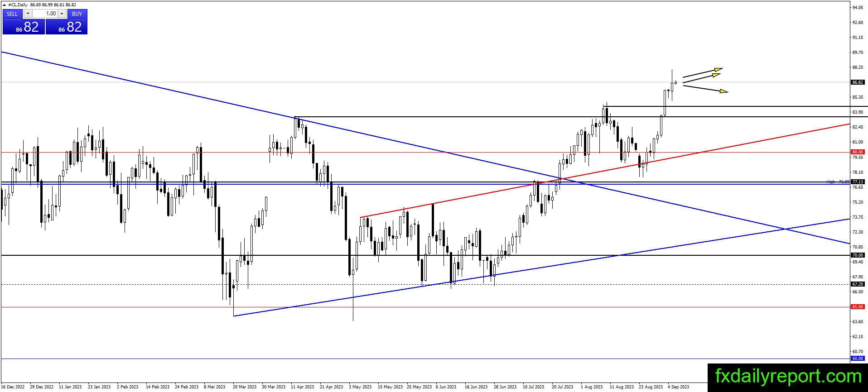Collapse the one-click trading panel triangle
This screenshot has width=868, height=392.
pyautogui.click(x=5, y=5)
